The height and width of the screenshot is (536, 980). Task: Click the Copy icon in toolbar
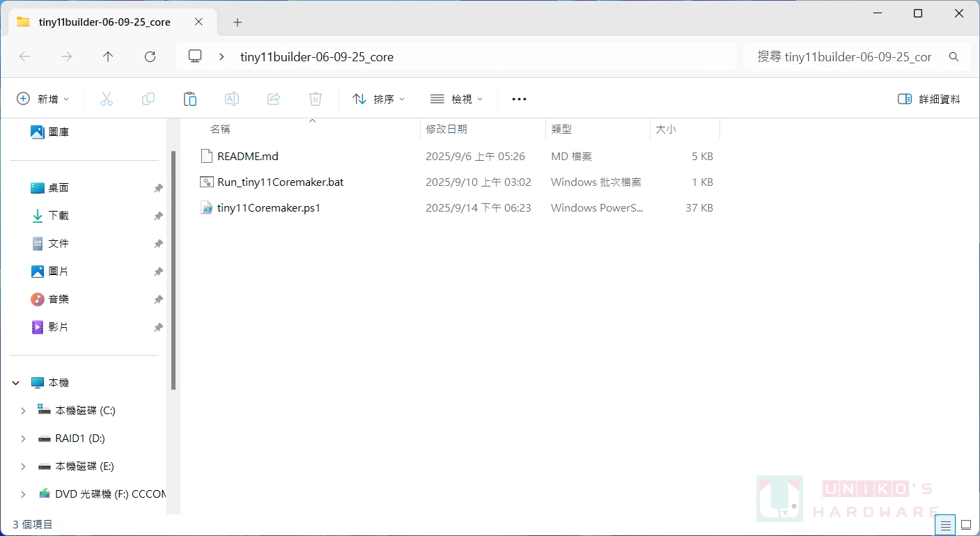tap(148, 99)
